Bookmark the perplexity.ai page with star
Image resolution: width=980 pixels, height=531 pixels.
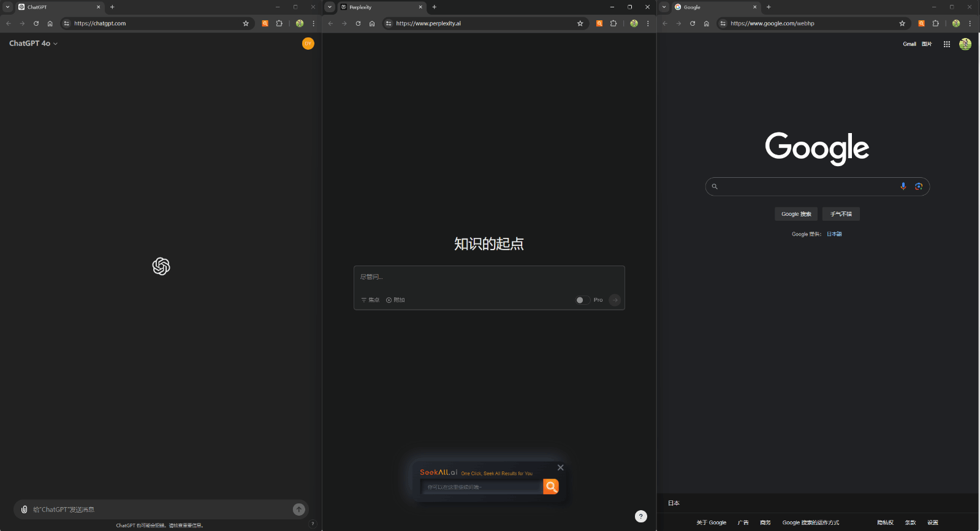coord(580,23)
